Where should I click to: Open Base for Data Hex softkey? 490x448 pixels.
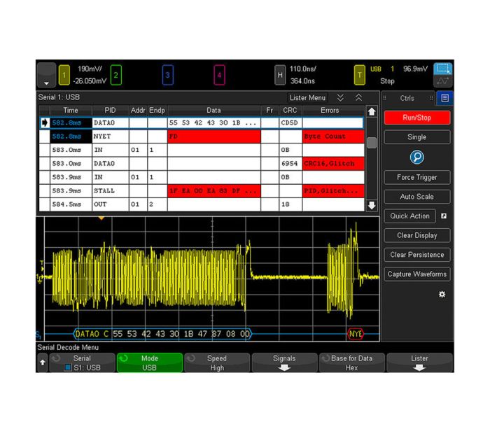(x=352, y=363)
